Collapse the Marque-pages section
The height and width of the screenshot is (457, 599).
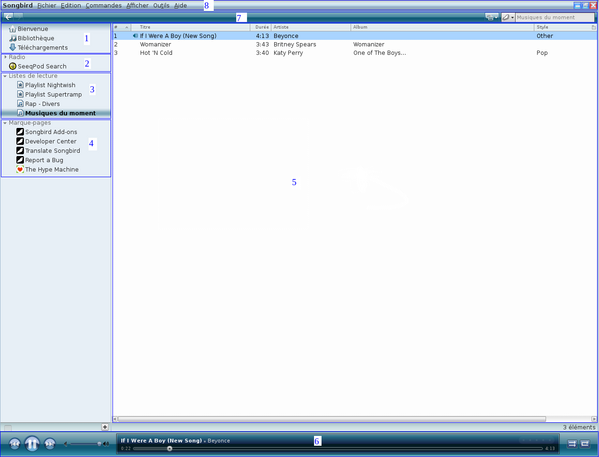click(x=5, y=123)
